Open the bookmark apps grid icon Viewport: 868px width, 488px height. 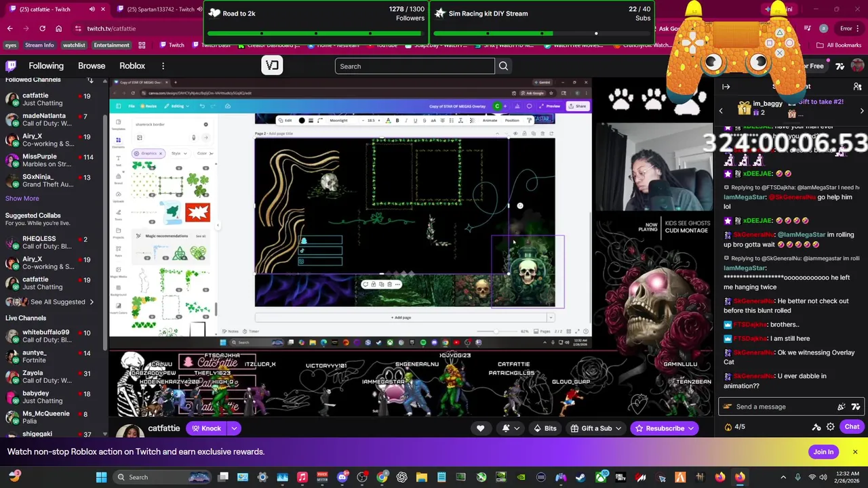click(142, 45)
